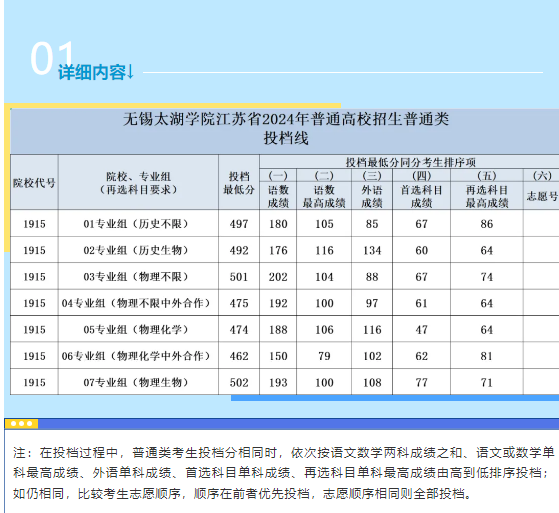Viewport: 559px width, 513px height.
Task: Click the 语数最高成绩 value 105
Action: 324,224
